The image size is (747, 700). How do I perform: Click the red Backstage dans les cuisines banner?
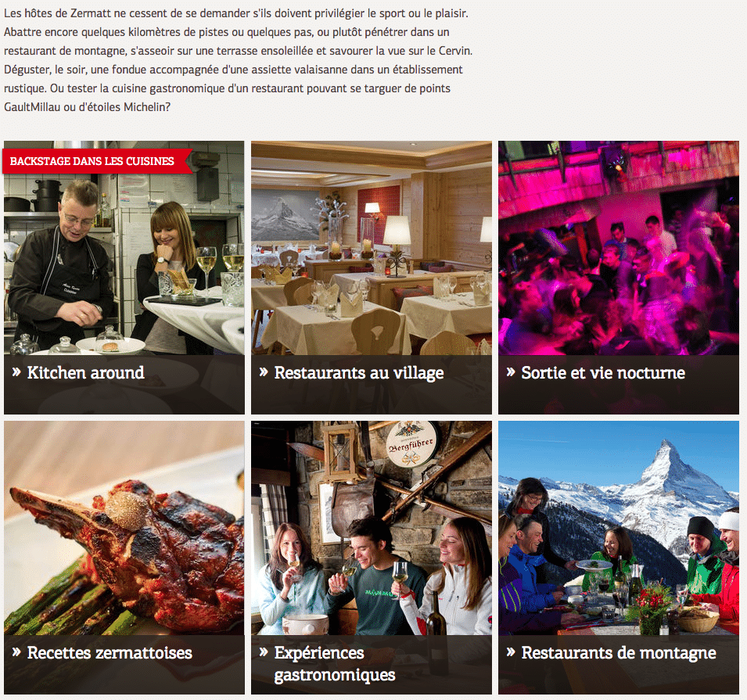coord(97,161)
